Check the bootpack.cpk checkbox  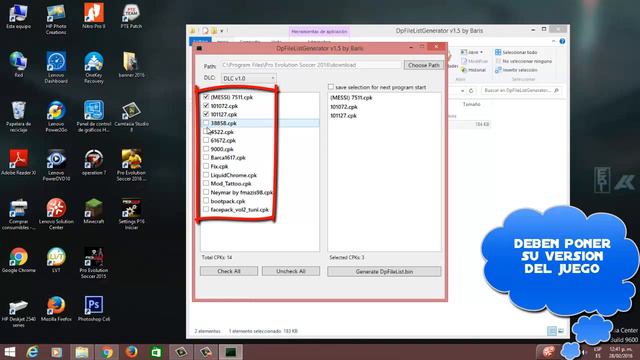(206, 200)
